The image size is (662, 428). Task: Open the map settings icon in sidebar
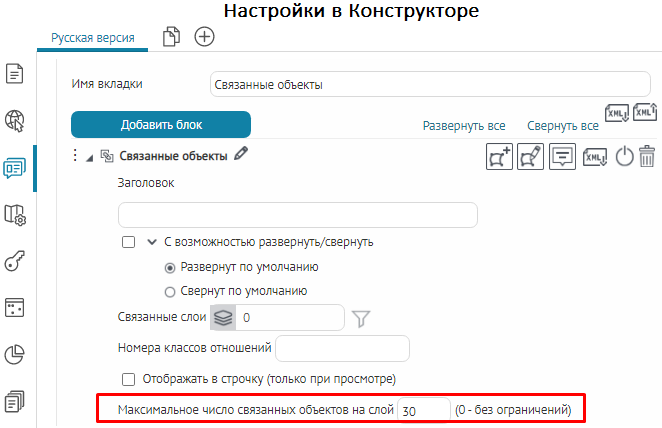[x=15, y=214]
